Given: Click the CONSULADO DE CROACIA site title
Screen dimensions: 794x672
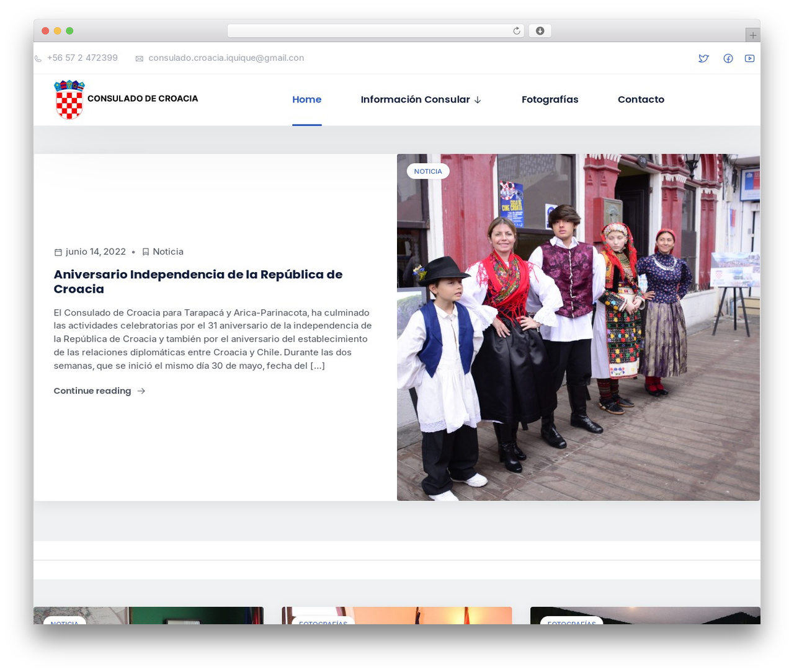Looking at the screenshot, I should coord(143,99).
